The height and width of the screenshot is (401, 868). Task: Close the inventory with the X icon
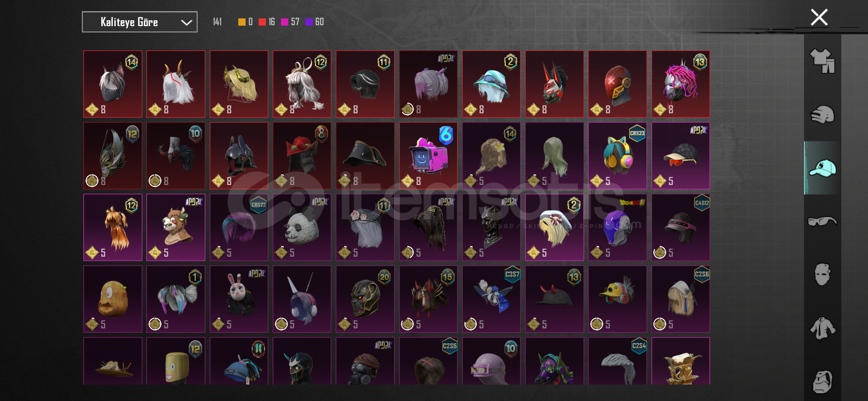[x=819, y=17]
